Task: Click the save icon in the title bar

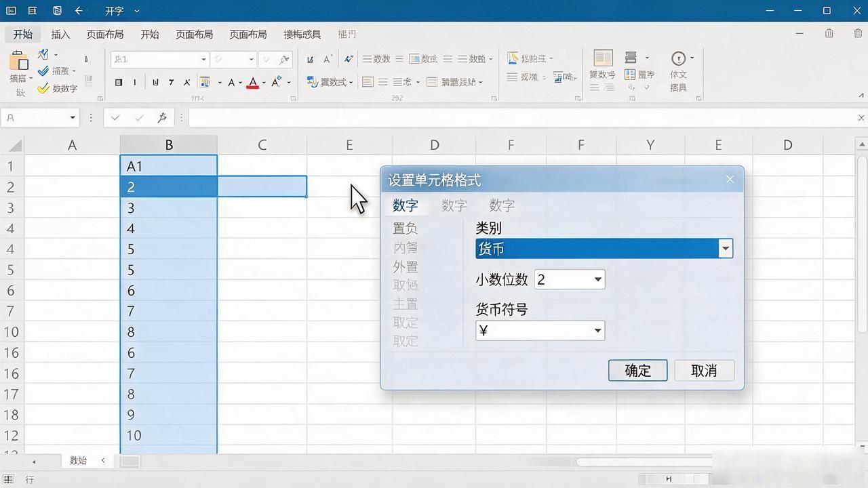Action: tap(57, 11)
